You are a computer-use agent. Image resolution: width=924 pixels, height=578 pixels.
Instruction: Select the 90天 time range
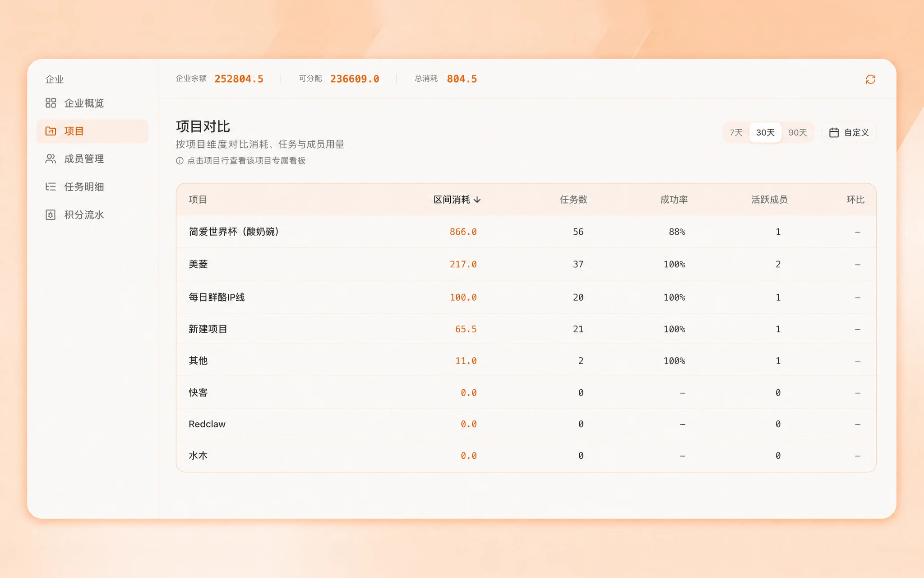(797, 132)
